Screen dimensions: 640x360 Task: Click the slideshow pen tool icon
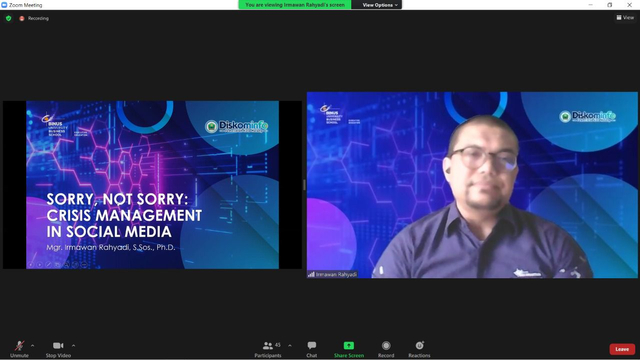pos(48,264)
